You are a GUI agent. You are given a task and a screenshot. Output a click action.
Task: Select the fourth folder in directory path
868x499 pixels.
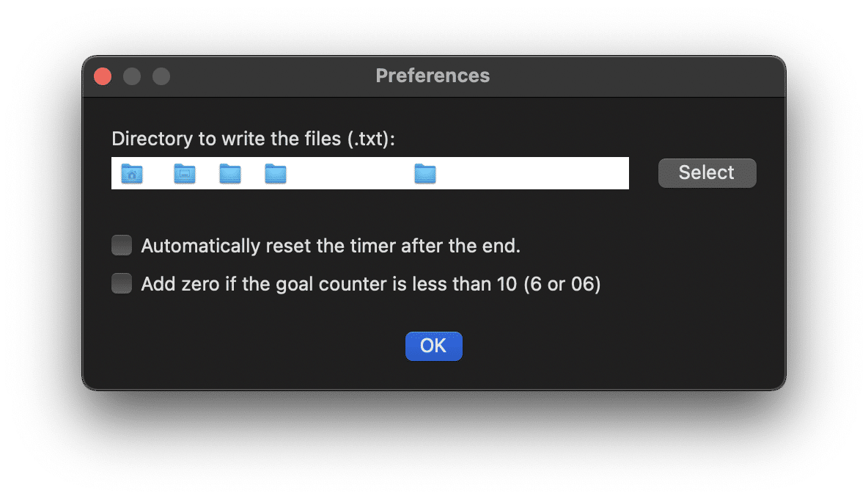276,174
